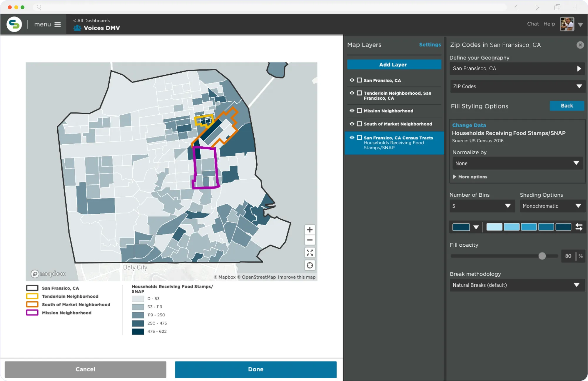Click Improve this map link

[x=297, y=277]
